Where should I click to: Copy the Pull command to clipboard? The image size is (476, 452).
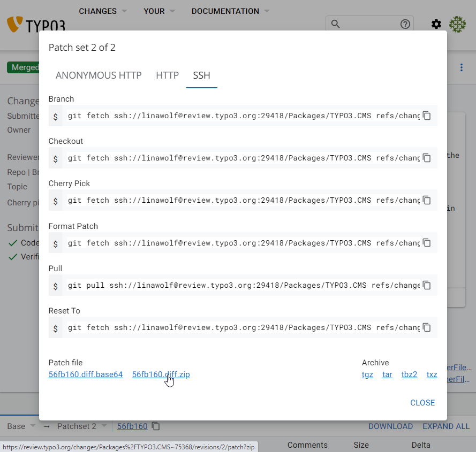click(427, 285)
